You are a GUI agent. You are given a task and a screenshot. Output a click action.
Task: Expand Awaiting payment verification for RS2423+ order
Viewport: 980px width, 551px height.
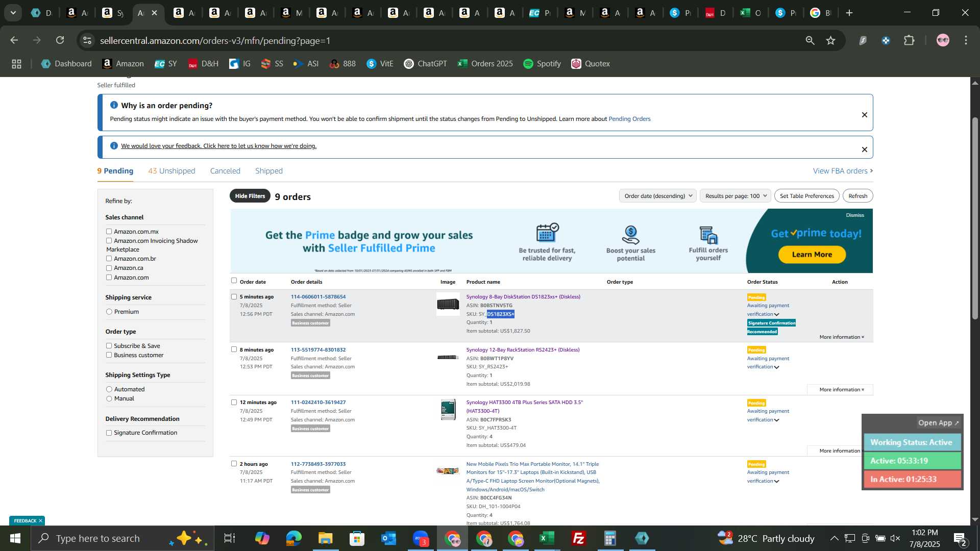(776, 367)
